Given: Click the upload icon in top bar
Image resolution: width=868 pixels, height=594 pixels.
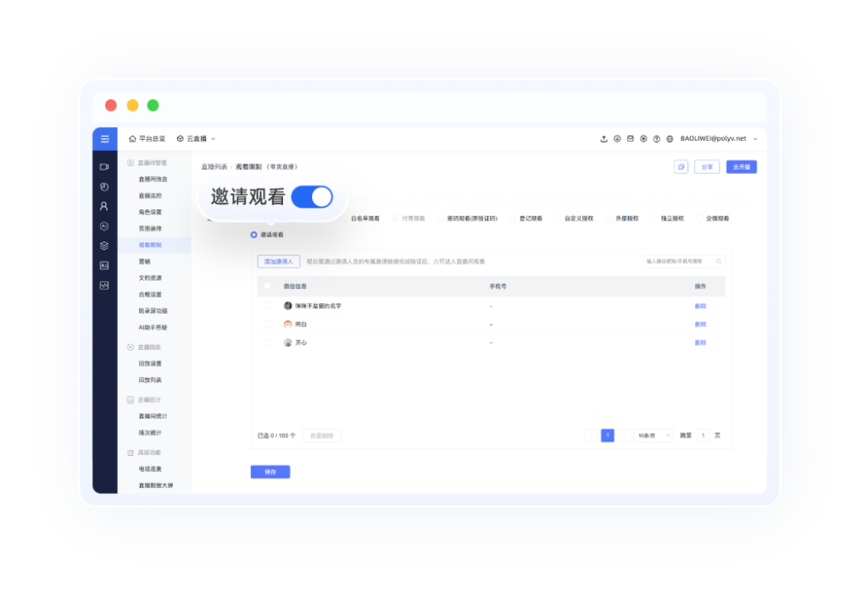Looking at the screenshot, I should pyautogui.click(x=604, y=139).
